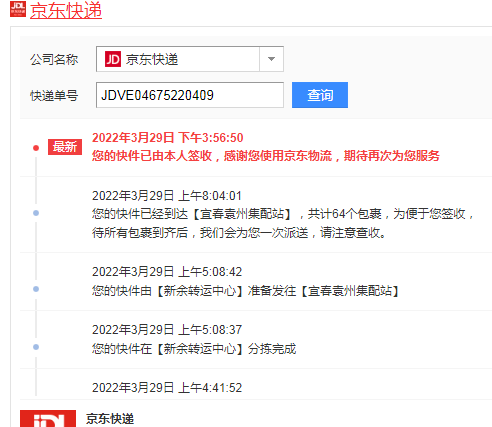The width and height of the screenshot is (492, 427).
Task: Click the JD icon in company selector
Action: [113, 59]
